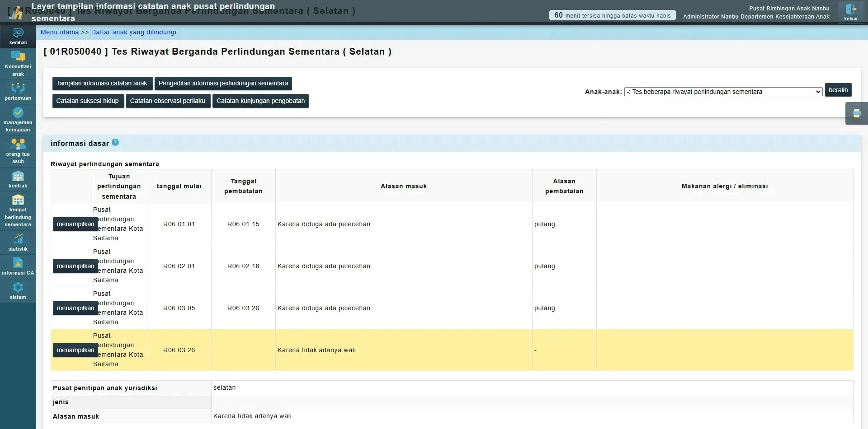The width and height of the screenshot is (868, 429).
Task: Click the printer icon on right edge
Action: pyautogui.click(x=856, y=113)
